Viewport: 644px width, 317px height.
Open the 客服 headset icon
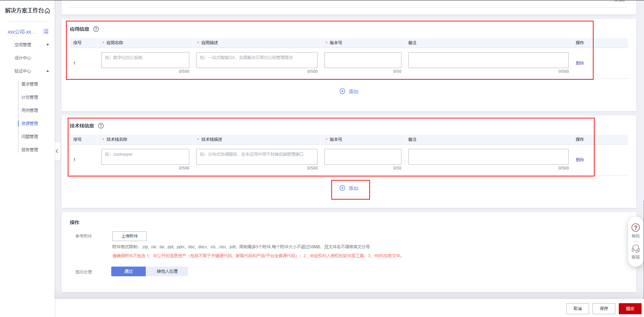(x=636, y=249)
